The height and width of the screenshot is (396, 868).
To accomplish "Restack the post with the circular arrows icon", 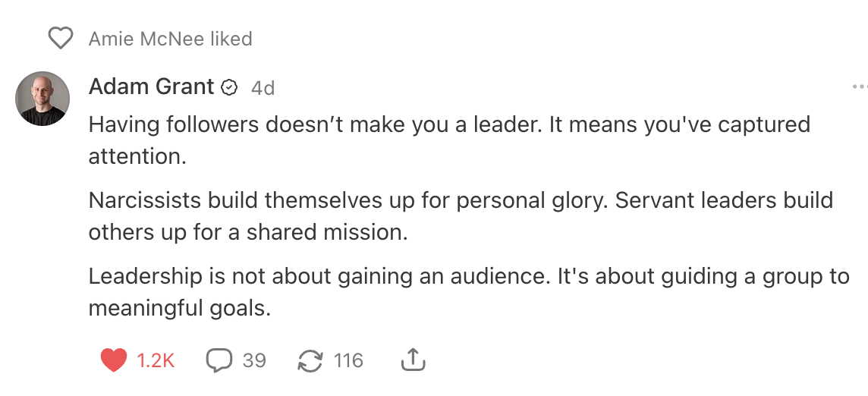I will tap(310, 360).
